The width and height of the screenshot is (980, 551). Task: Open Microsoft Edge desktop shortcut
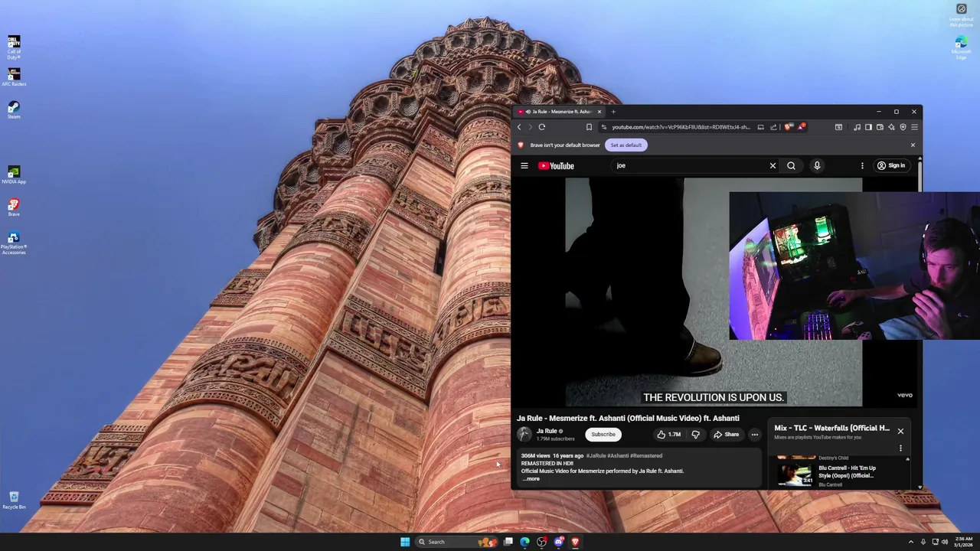tap(961, 47)
